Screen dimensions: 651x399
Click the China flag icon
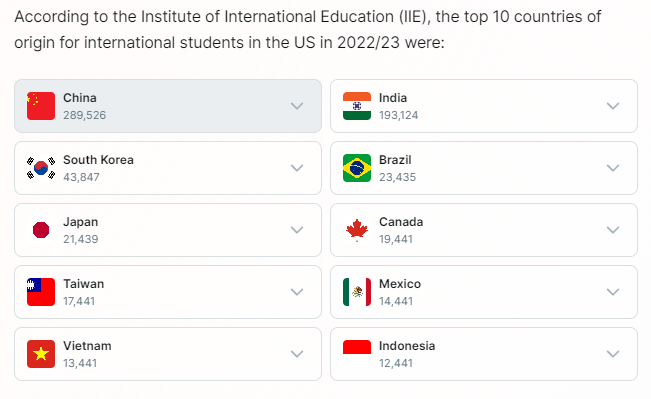click(x=41, y=106)
